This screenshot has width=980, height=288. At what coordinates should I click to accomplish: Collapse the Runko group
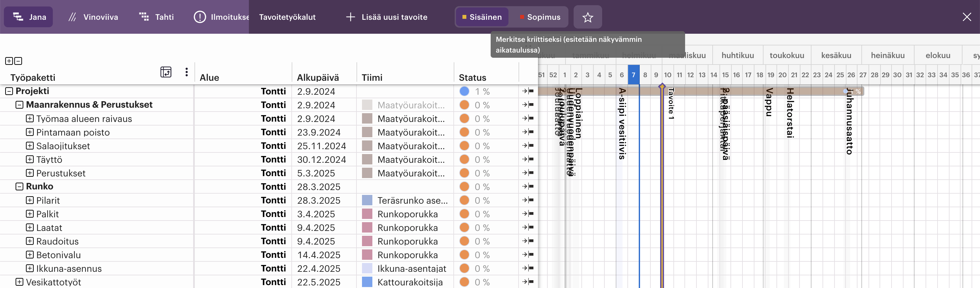tap(19, 186)
